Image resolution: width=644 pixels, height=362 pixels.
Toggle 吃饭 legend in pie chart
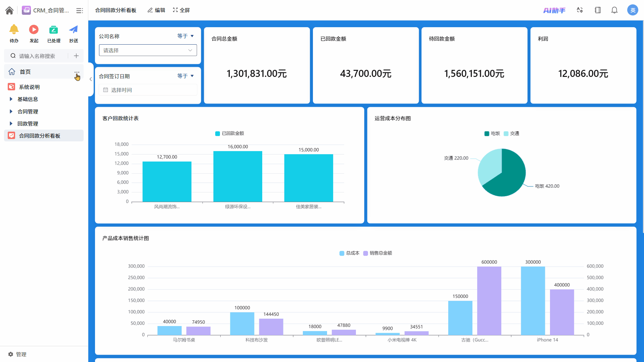click(492, 133)
